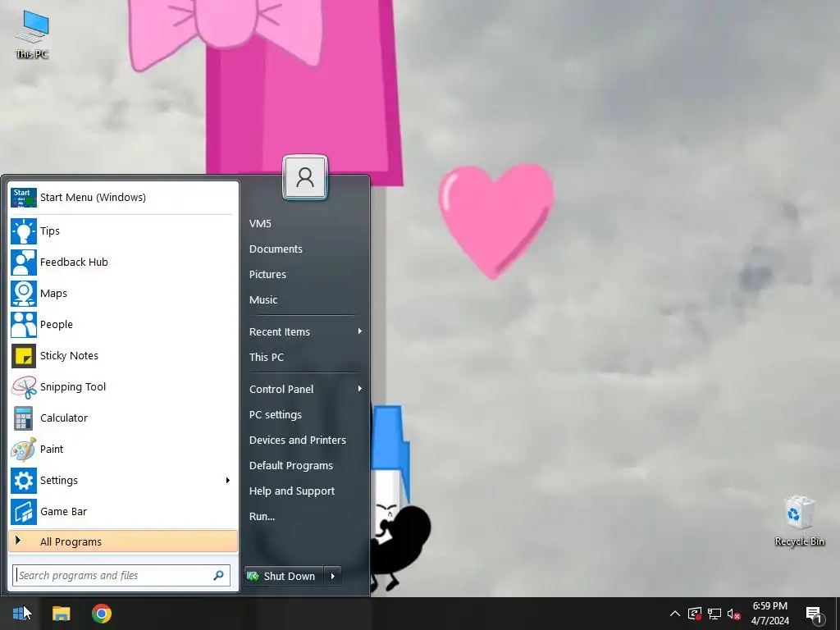Click the Search programs and files box

pyautogui.click(x=121, y=575)
